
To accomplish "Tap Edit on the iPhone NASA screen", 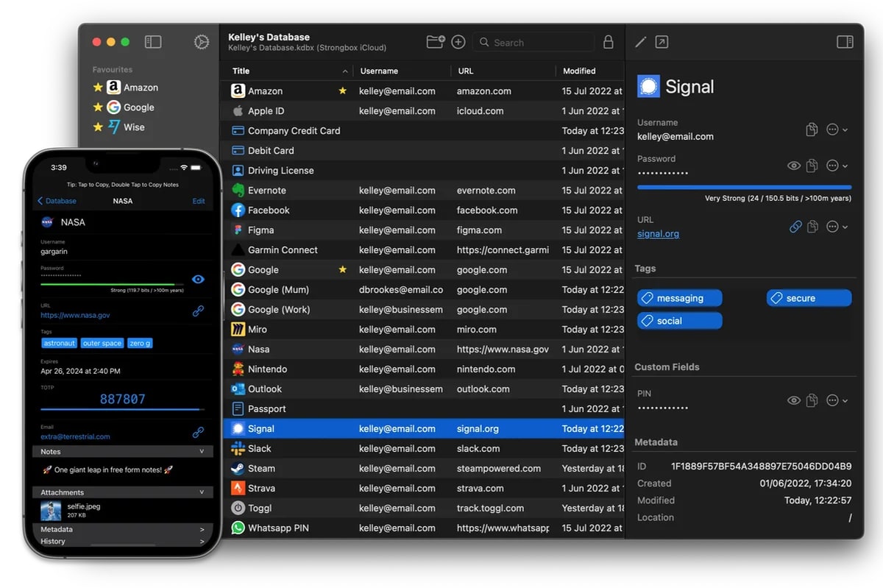I will (x=197, y=200).
